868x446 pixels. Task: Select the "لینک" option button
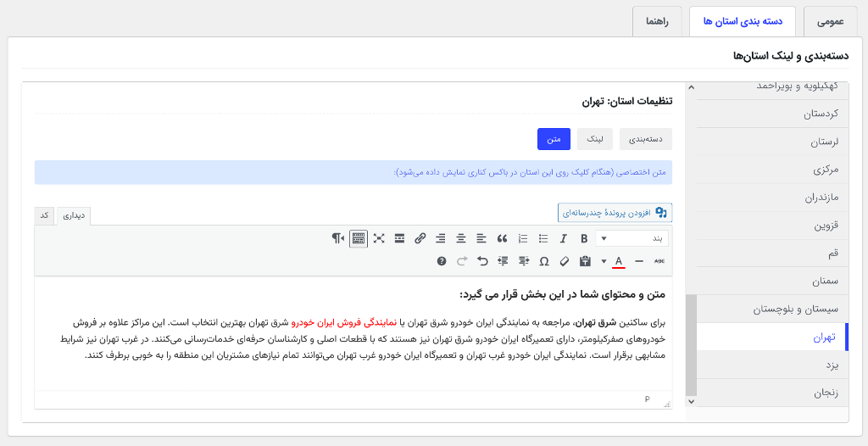point(595,139)
